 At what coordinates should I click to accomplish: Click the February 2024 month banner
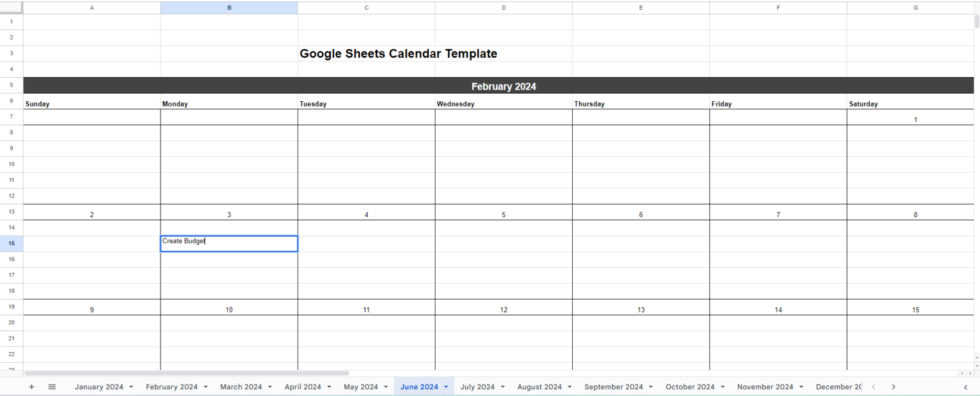pyautogui.click(x=503, y=86)
